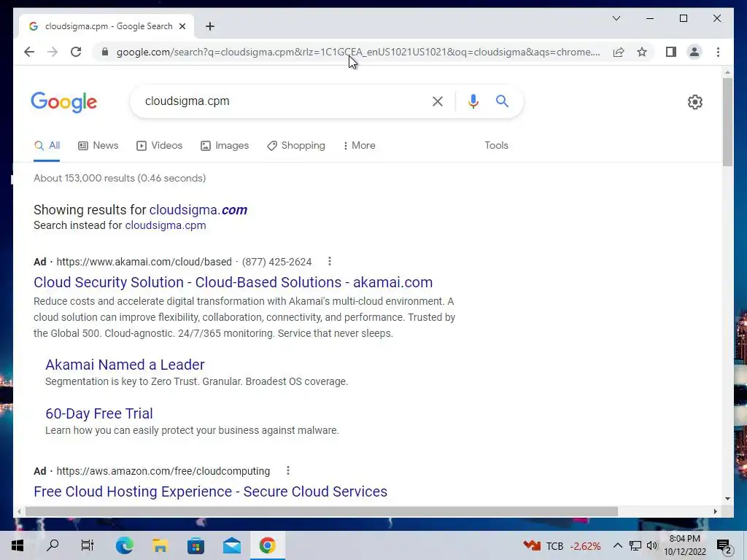Select the All results tab
Viewport: 747px width, 560px height.
[47, 146]
